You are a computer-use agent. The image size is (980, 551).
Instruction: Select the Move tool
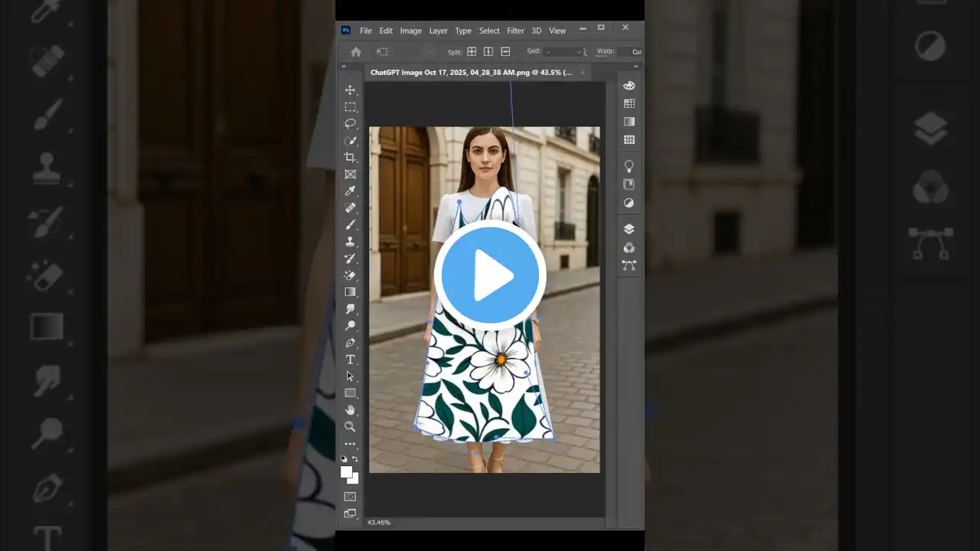[350, 90]
